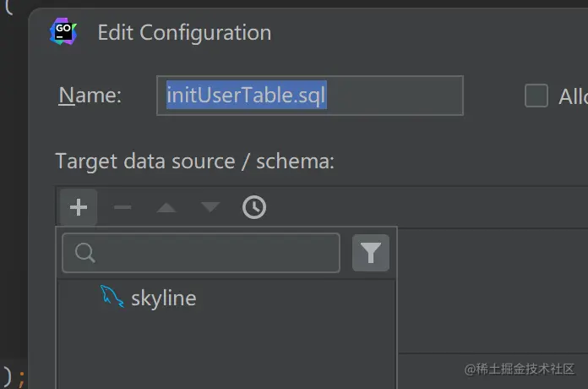
Task: Click the code editor behind the dialog
Action: click(12, 169)
